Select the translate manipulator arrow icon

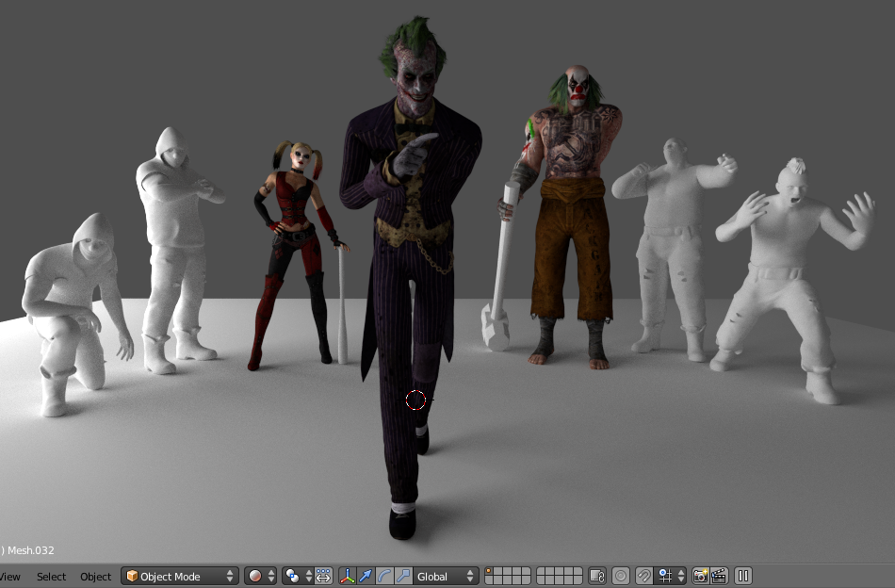(366, 576)
